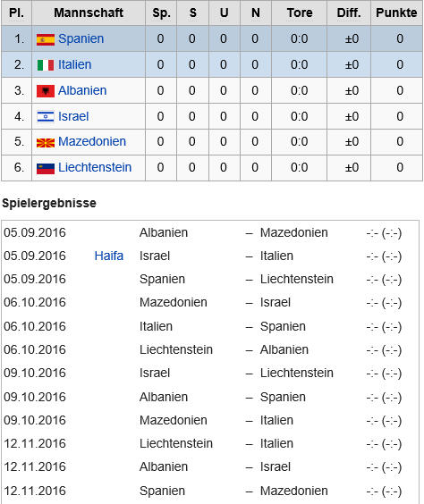Click the Liechtenstein flag icon
The image size is (424, 504).
click(x=46, y=168)
